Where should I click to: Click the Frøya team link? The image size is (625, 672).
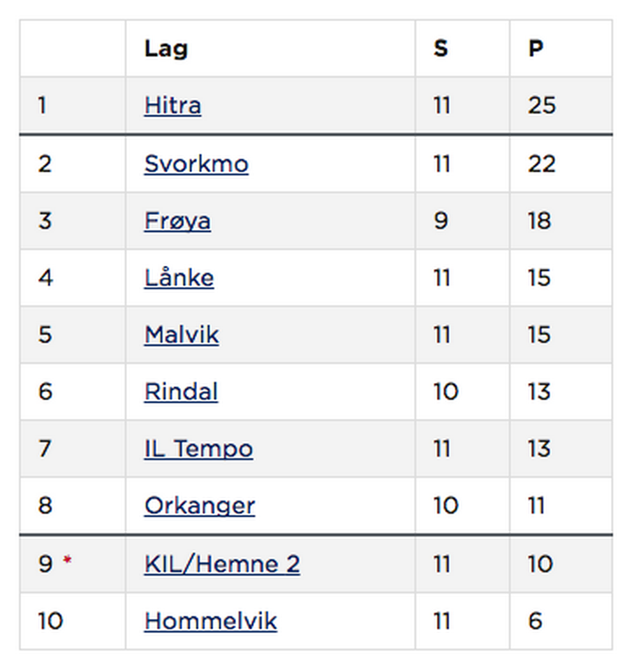click(177, 221)
